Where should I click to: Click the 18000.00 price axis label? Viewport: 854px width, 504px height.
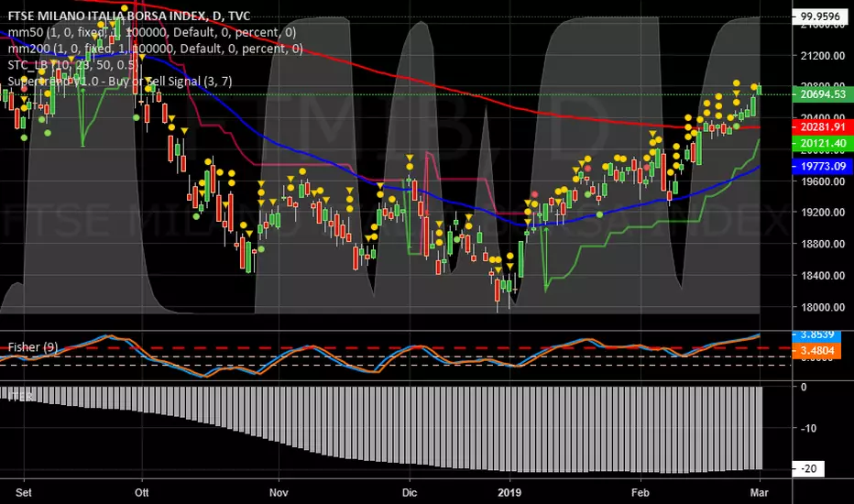point(823,307)
